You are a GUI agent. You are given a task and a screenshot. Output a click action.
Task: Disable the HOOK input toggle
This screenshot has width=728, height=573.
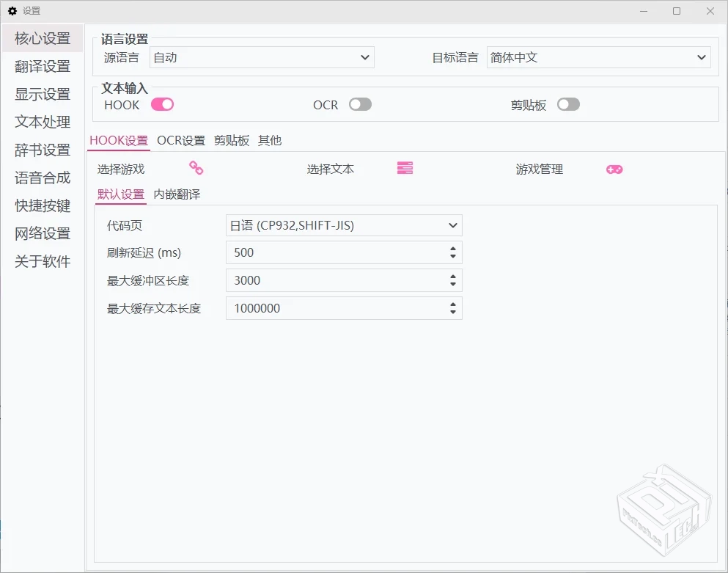coord(162,105)
